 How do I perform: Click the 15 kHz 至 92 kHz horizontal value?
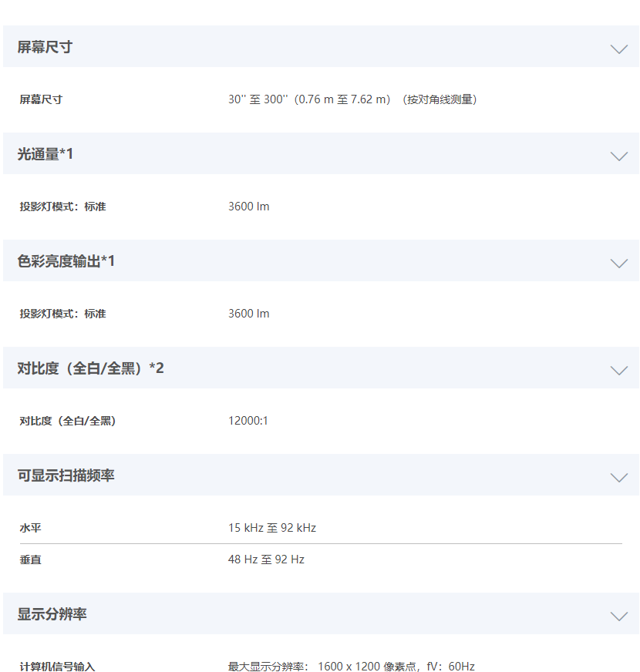tap(272, 528)
